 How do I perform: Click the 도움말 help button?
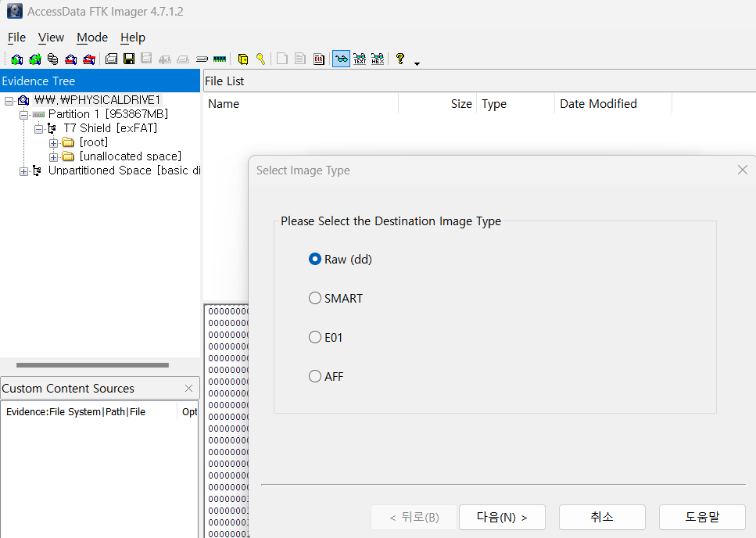[703, 517]
